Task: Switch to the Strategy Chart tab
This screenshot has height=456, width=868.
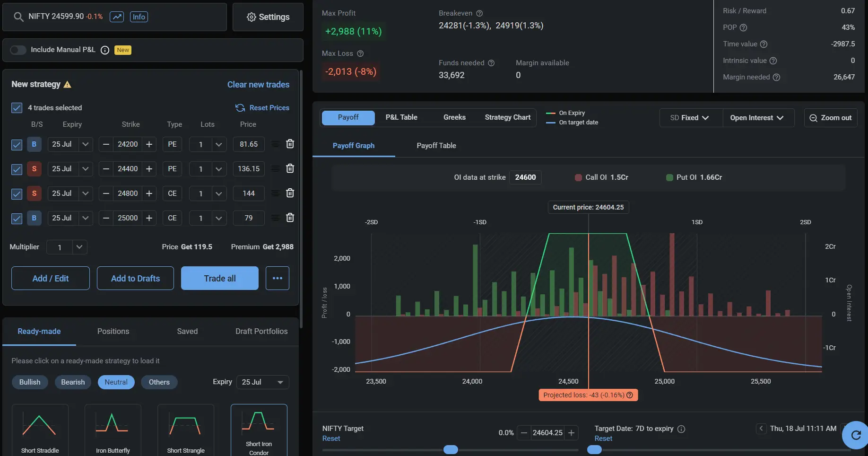Action: click(508, 117)
